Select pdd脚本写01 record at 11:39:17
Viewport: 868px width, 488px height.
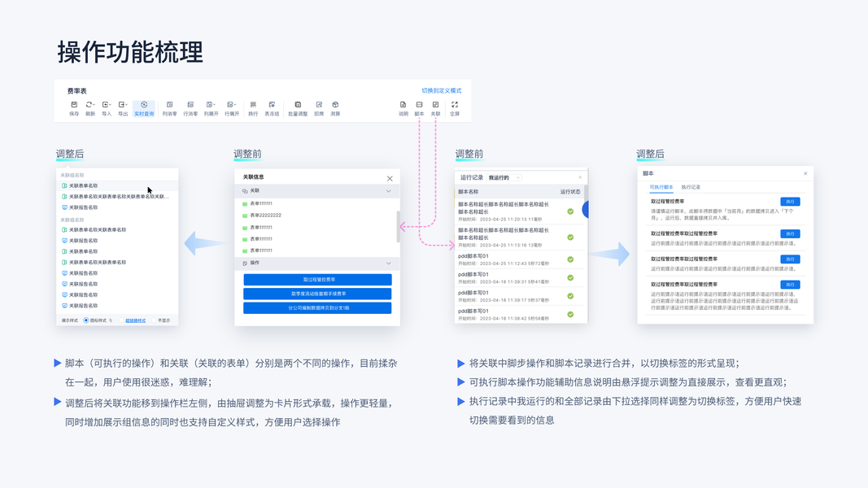(x=519, y=296)
